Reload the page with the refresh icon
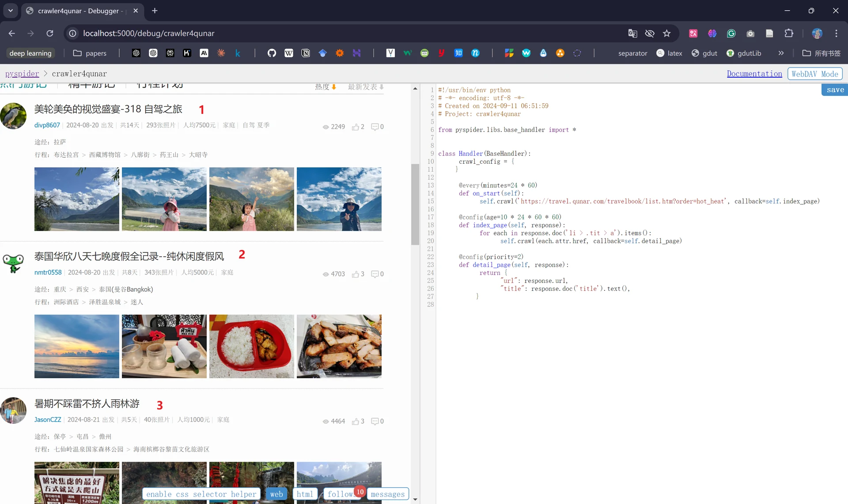 [50, 33]
